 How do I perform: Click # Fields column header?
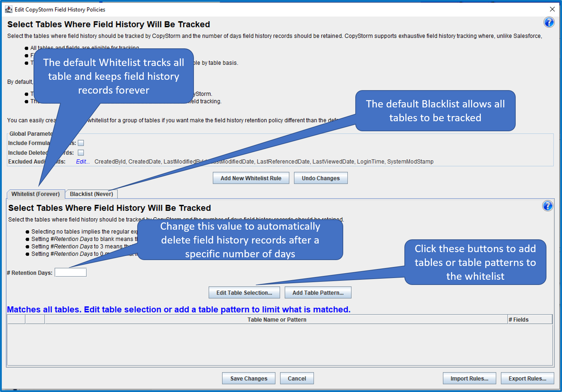point(530,319)
